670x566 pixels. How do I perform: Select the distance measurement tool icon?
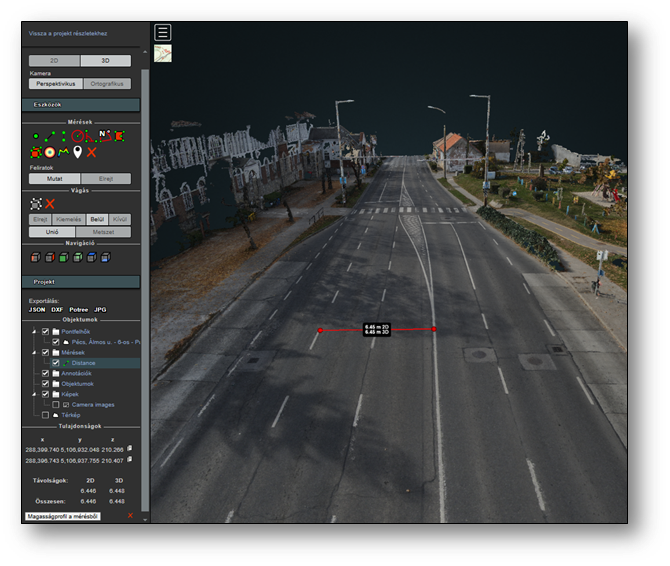[49, 134]
